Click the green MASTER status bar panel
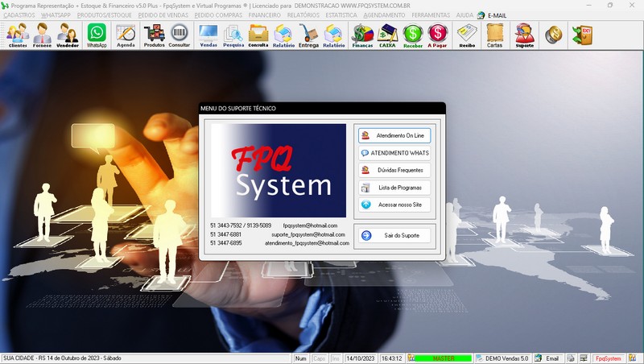 click(x=443, y=358)
